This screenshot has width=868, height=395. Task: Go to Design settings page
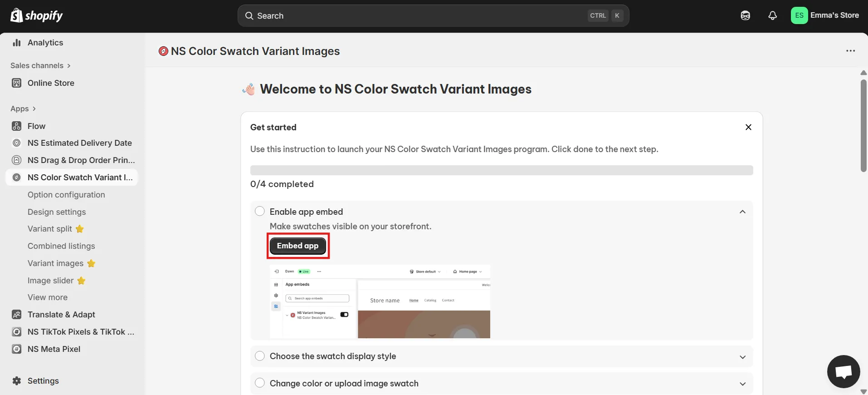click(57, 212)
